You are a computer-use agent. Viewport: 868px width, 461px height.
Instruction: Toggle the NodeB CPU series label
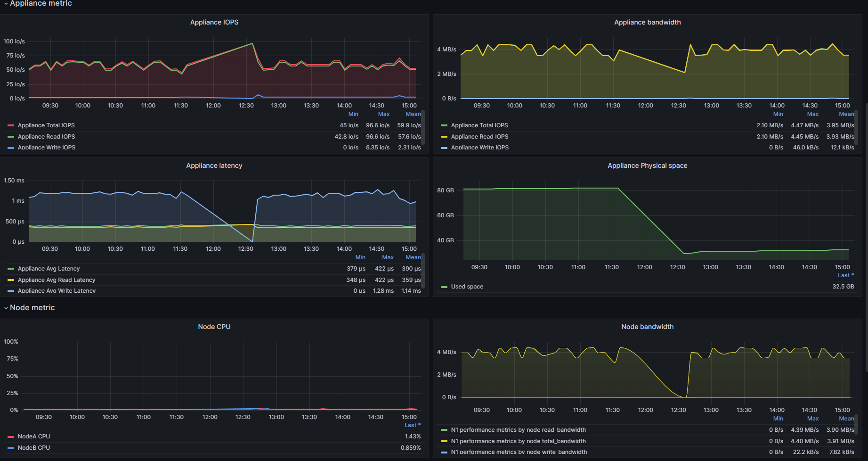coord(34,448)
